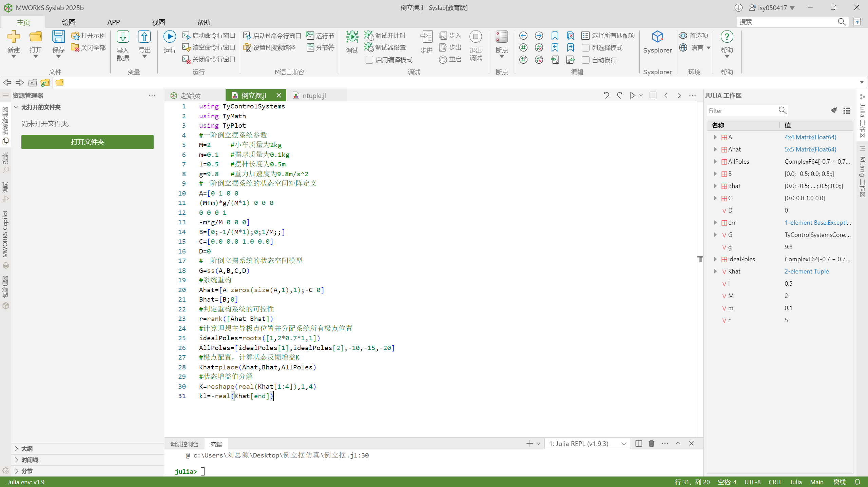Switch to the 视图 ribbon tab
This screenshot has height=487, width=868.
(x=158, y=22)
